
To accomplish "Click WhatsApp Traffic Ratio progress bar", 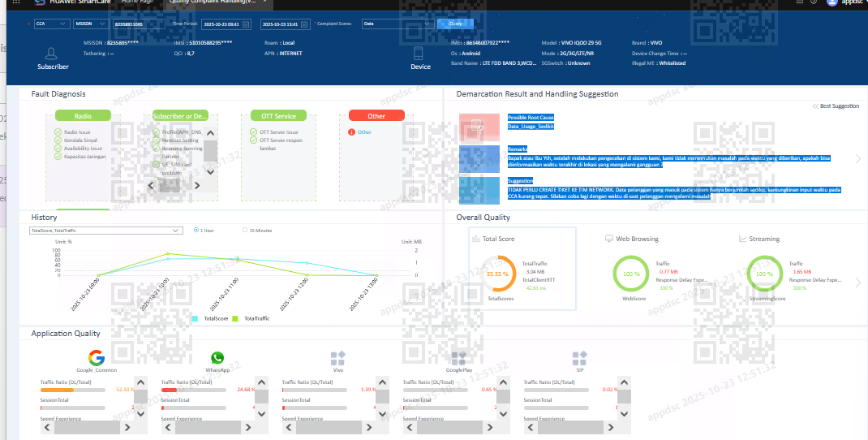I will pos(193,390).
